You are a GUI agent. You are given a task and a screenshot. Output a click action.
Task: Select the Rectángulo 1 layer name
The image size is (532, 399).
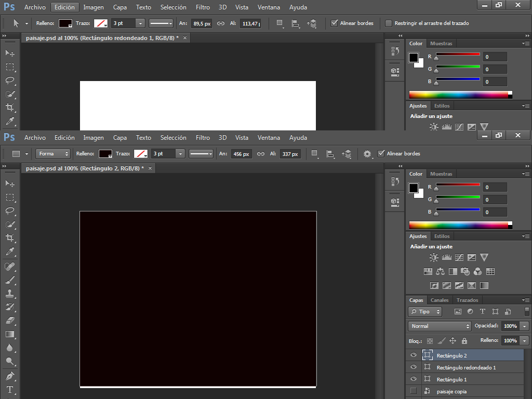[451, 379]
